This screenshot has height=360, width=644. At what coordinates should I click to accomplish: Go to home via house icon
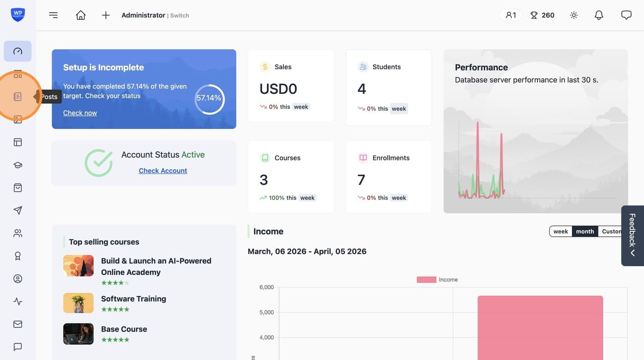point(81,15)
